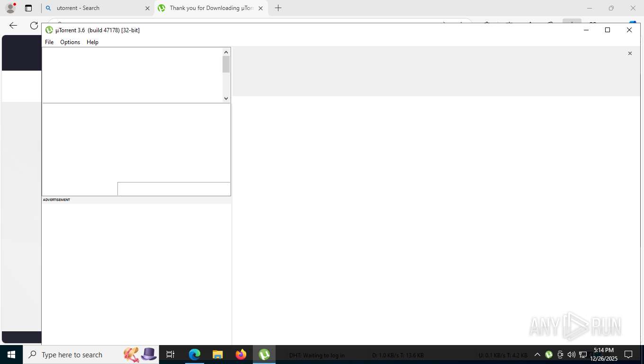Open the volume control tray icon
The width and height of the screenshot is (644, 364).
pyautogui.click(x=572, y=355)
